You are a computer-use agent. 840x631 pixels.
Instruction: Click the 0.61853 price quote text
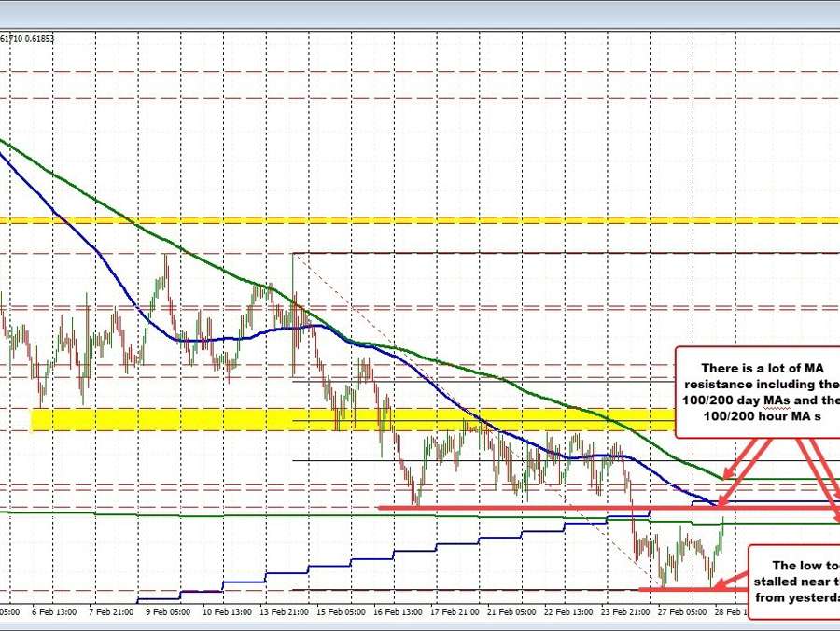[x=37, y=39]
